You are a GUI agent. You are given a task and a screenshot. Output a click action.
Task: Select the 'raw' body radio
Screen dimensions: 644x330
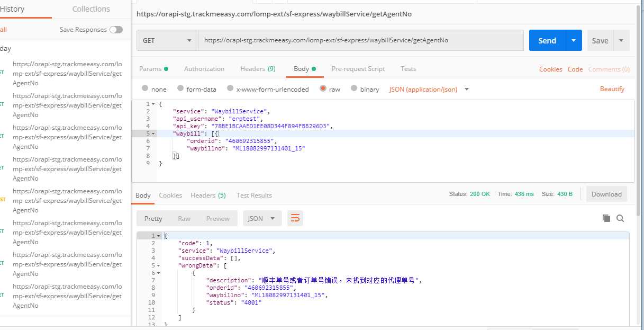point(323,88)
